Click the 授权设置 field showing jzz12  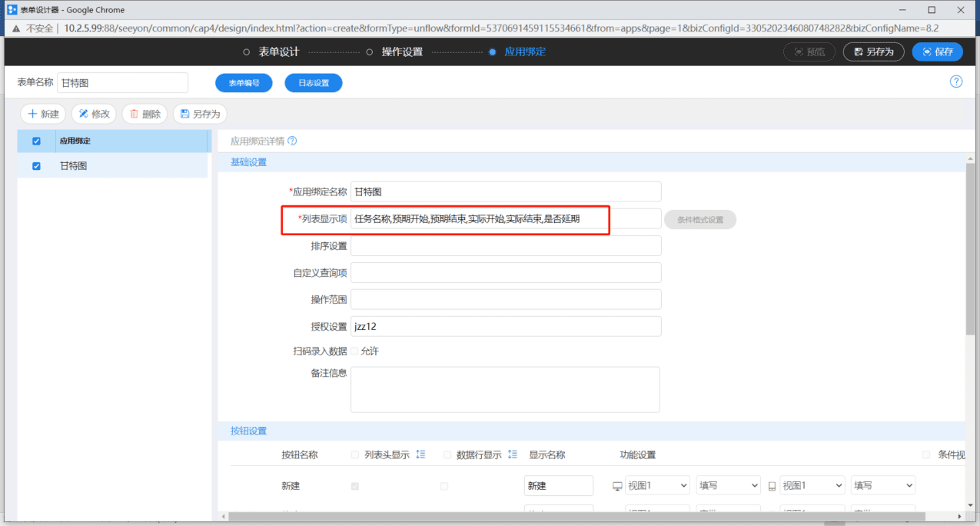pos(506,326)
